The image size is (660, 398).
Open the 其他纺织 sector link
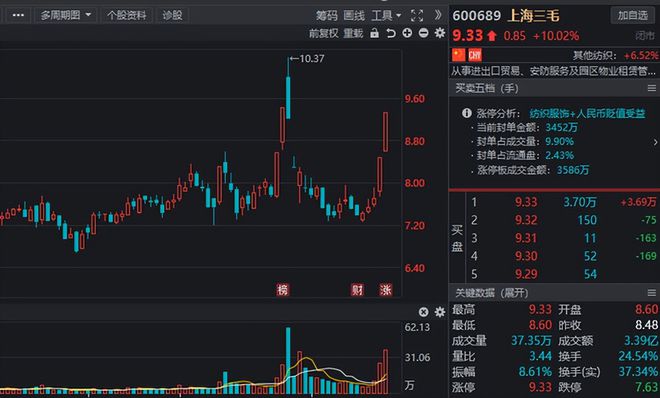[x=594, y=56]
